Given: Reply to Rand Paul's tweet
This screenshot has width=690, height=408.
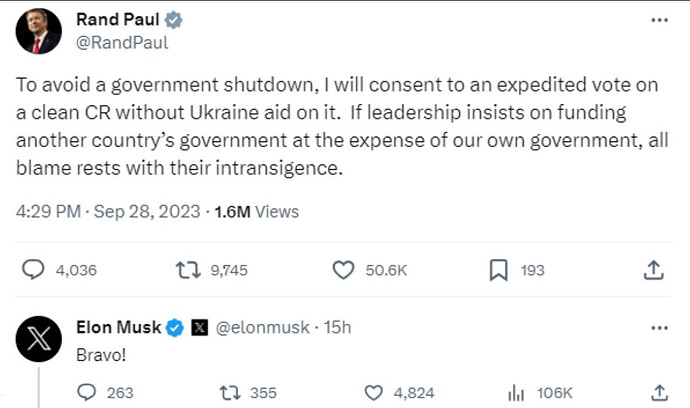Looking at the screenshot, I should (x=34, y=269).
